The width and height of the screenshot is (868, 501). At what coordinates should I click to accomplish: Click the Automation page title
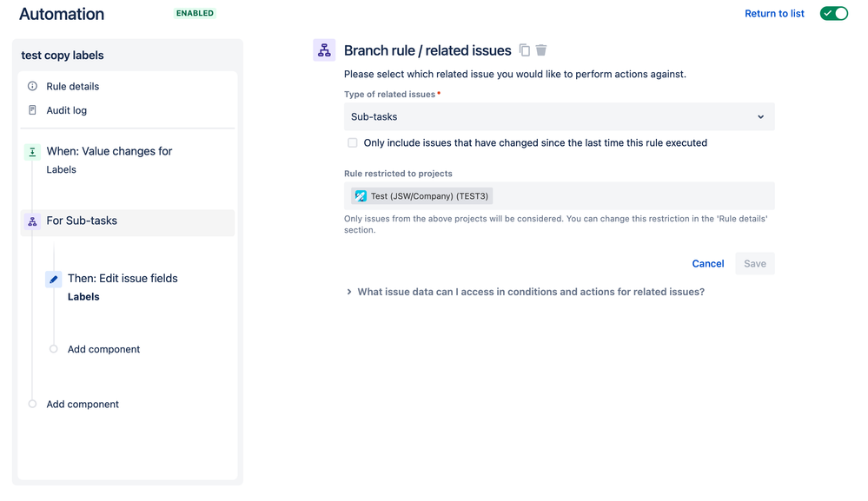62,14
